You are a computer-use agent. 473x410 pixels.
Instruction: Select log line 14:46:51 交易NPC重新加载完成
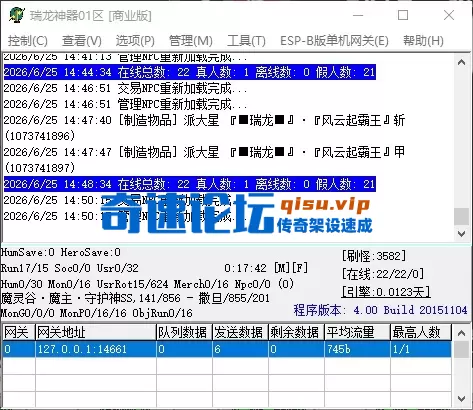(x=125, y=88)
